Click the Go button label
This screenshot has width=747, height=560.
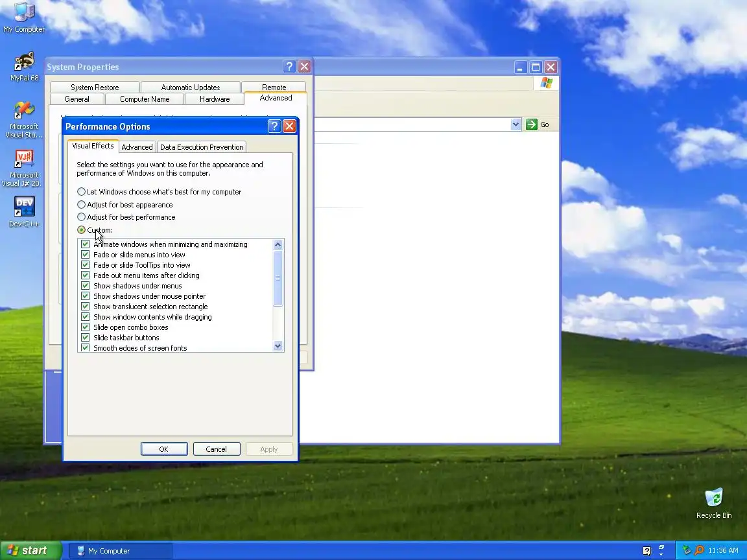tap(545, 124)
